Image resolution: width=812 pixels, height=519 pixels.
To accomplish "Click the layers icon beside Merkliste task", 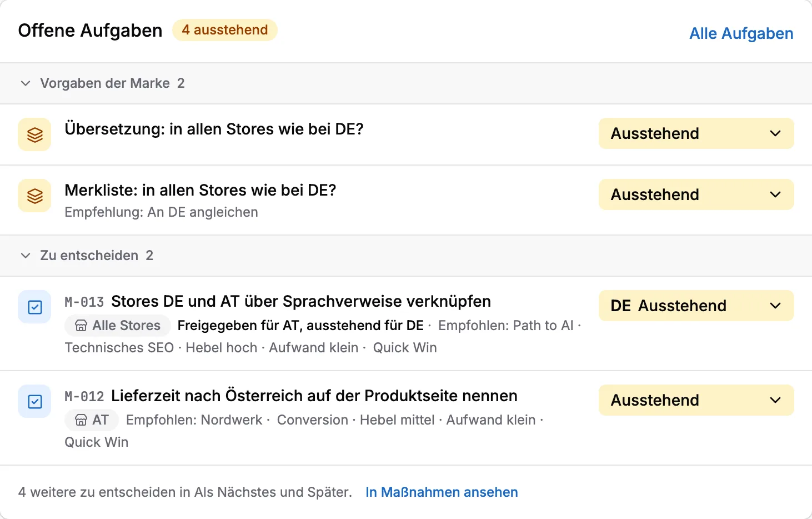I will 34,196.
